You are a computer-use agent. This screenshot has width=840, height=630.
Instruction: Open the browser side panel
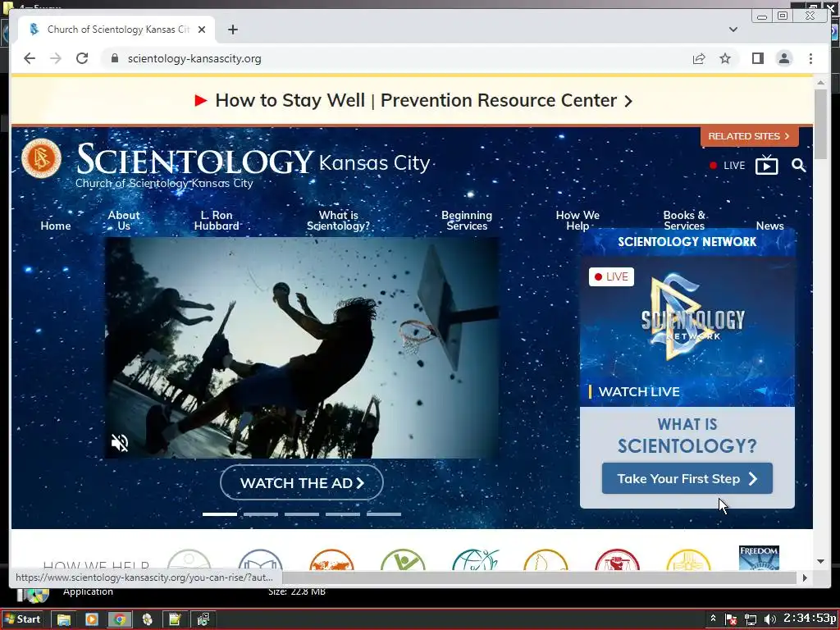(757, 58)
